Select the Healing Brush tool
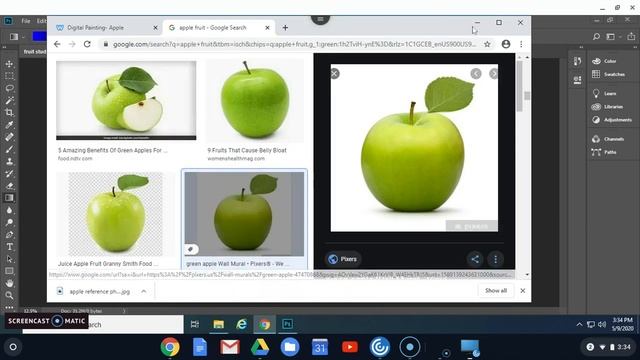This screenshot has width=640, height=360. (9, 137)
